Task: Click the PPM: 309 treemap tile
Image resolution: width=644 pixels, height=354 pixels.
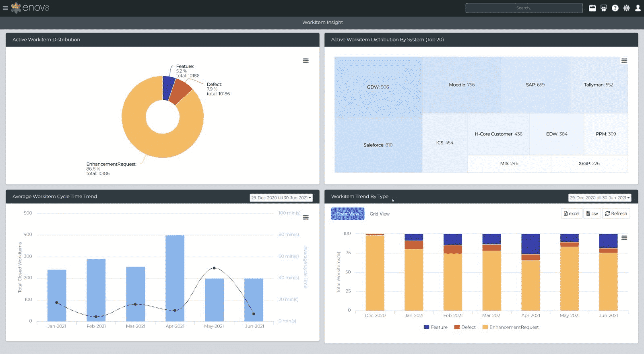Action: click(x=606, y=134)
